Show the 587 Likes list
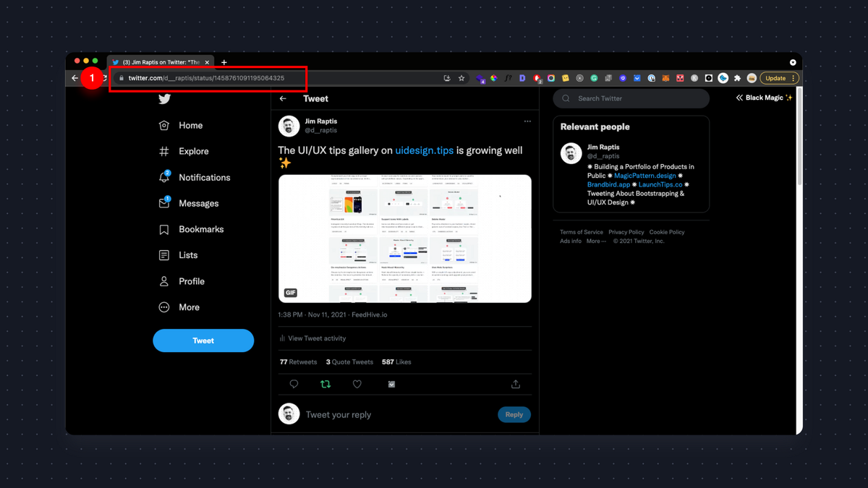Image resolution: width=868 pixels, height=488 pixels. coord(396,361)
